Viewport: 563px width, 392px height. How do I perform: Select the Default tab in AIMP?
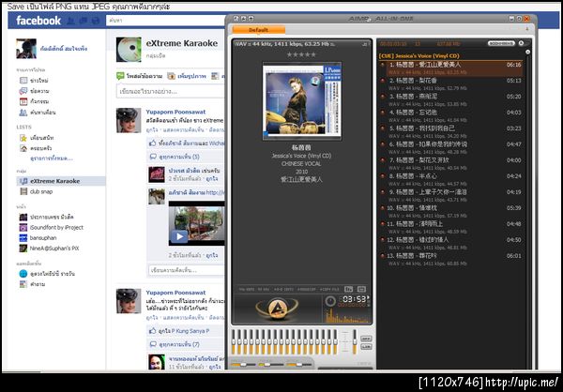coord(259,30)
